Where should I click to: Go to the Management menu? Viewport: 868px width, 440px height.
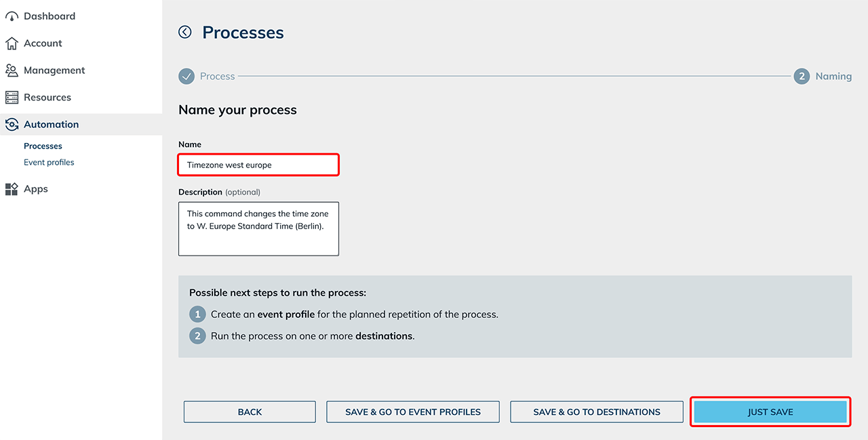coord(54,71)
